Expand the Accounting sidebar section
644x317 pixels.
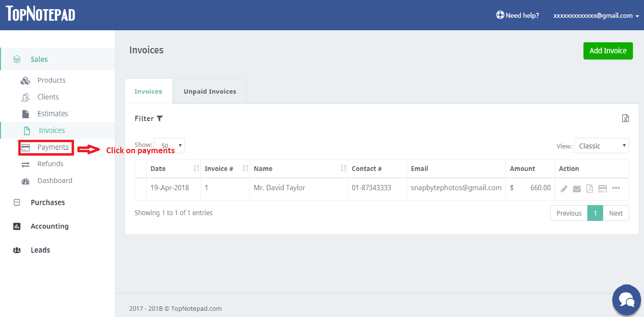point(50,226)
